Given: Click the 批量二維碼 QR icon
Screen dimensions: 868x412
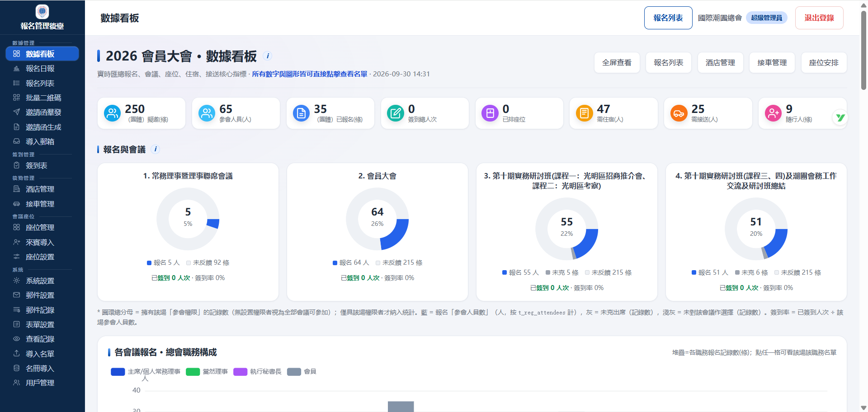Looking at the screenshot, I should (17, 98).
